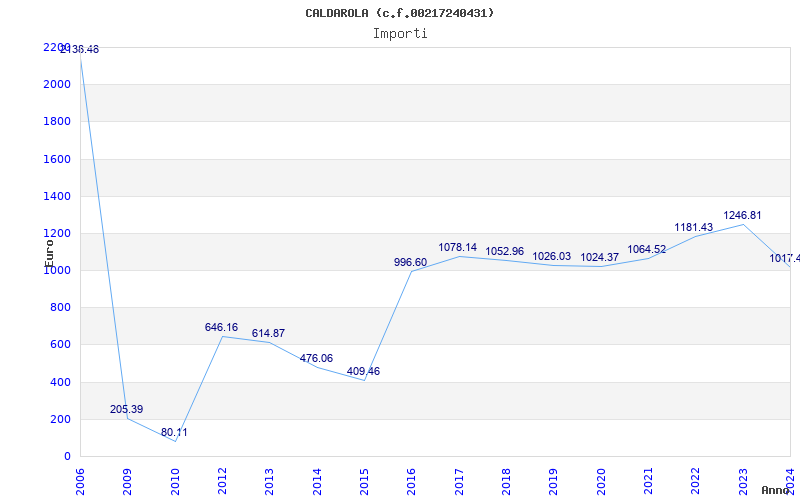The height and width of the screenshot is (500, 800).
Task: Click the 200 y-axis tick label
Action: 60,419
